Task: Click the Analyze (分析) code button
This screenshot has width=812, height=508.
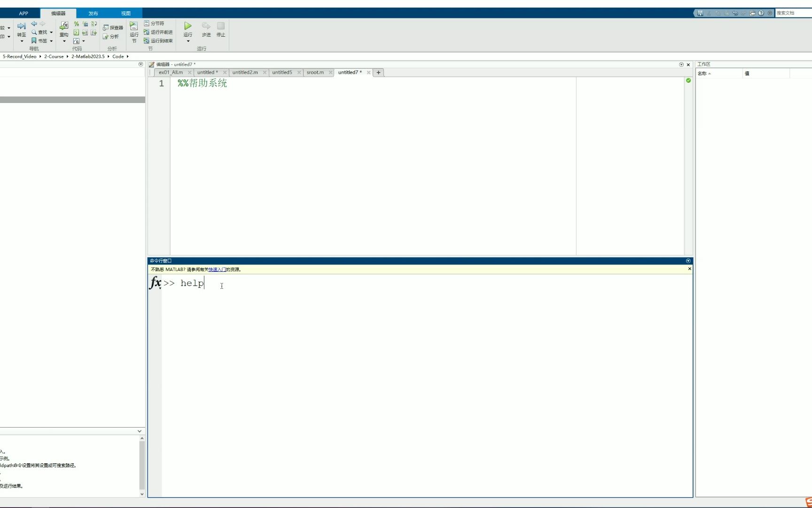Action: tap(111, 37)
